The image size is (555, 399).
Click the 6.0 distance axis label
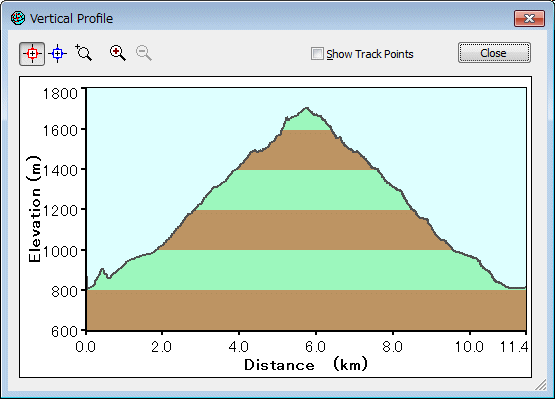point(315,347)
